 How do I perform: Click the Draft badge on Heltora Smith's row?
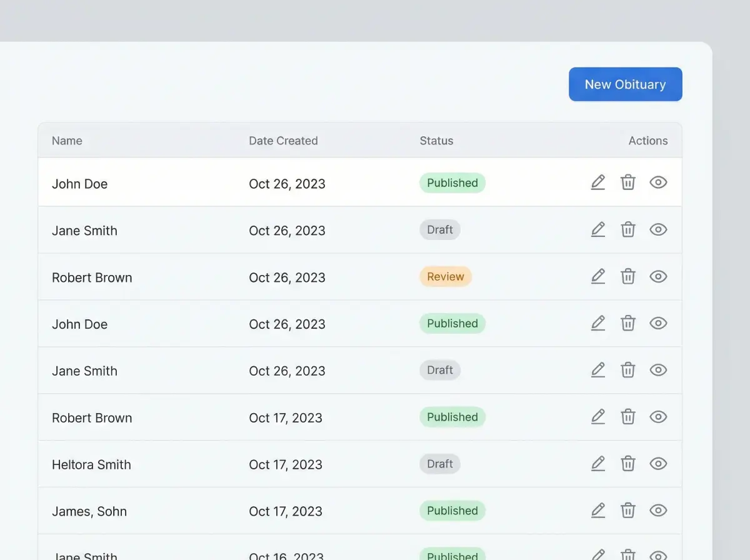439,464
